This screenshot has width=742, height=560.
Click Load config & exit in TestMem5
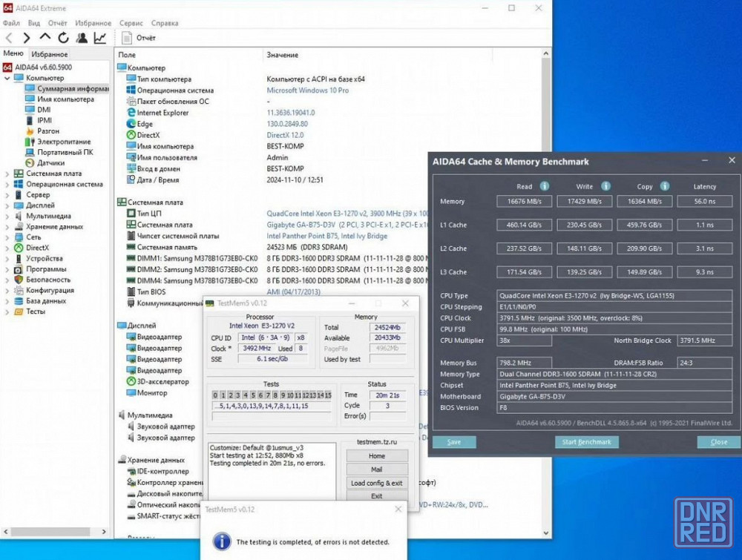[377, 483]
